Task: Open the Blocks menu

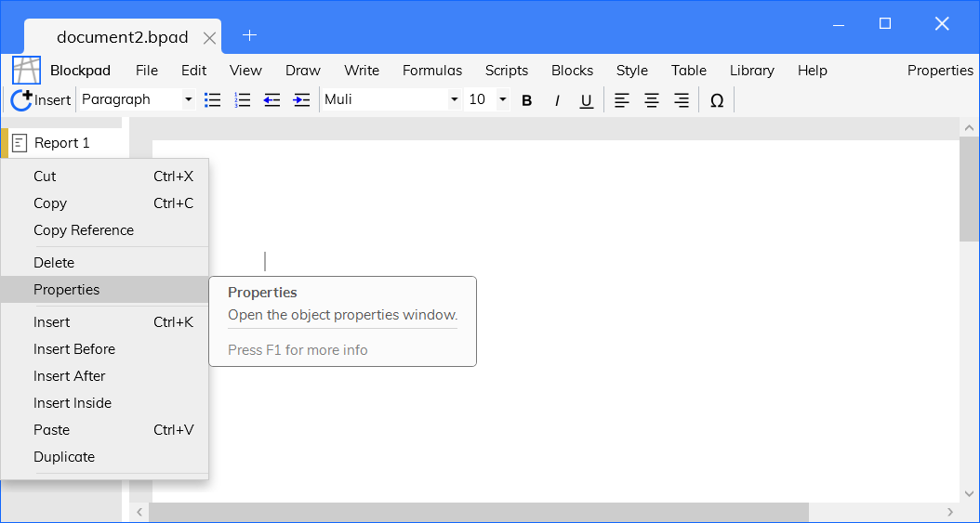Action: pos(573,71)
